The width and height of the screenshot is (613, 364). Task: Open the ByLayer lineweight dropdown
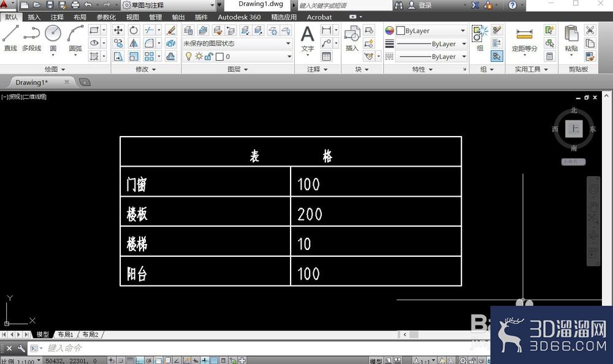431,44
